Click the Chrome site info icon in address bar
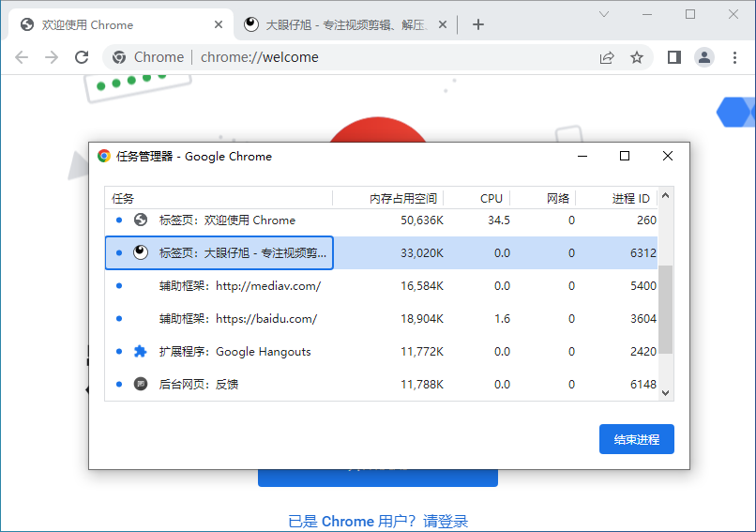 (119, 57)
